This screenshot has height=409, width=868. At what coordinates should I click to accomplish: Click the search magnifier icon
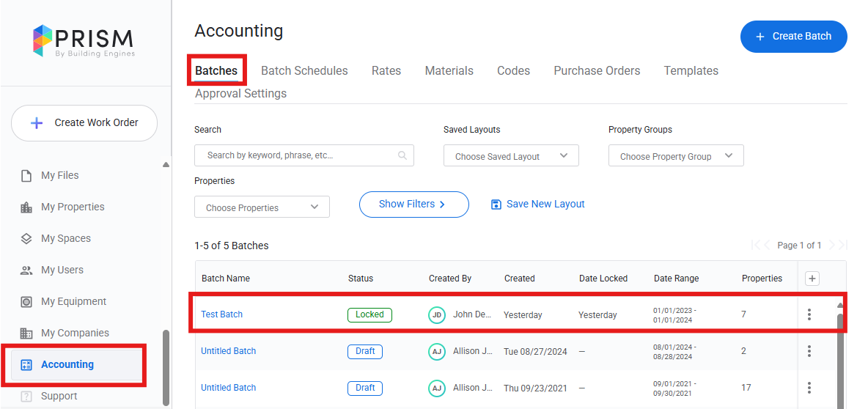[x=402, y=155]
